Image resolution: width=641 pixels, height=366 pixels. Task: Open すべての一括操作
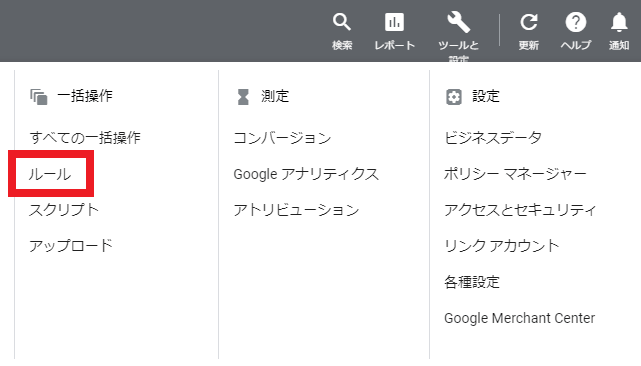(85, 137)
